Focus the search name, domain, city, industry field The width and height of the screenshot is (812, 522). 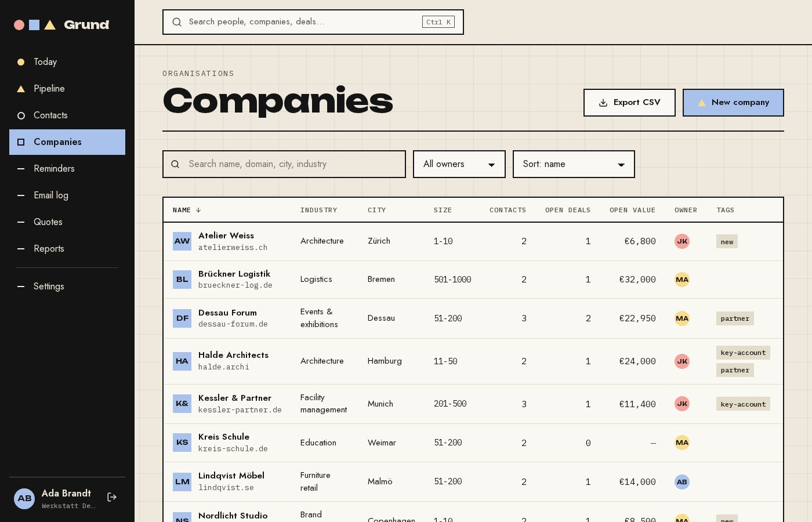(x=284, y=164)
